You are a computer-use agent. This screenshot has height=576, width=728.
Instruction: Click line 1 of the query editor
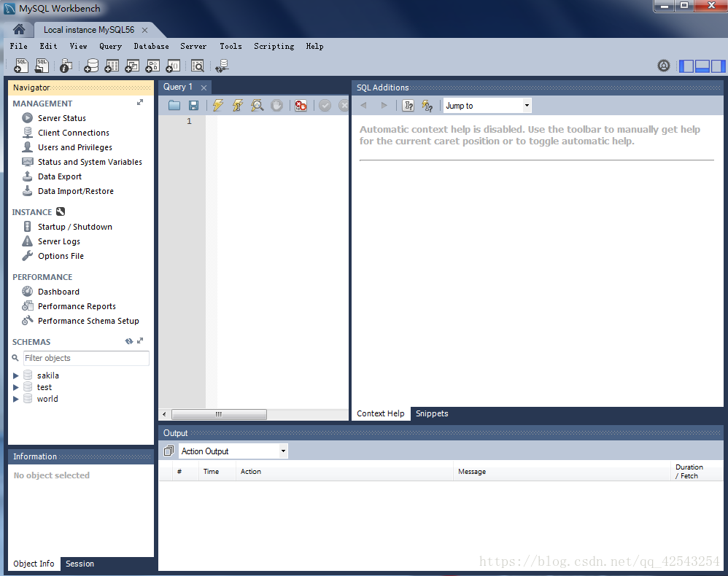282,121
